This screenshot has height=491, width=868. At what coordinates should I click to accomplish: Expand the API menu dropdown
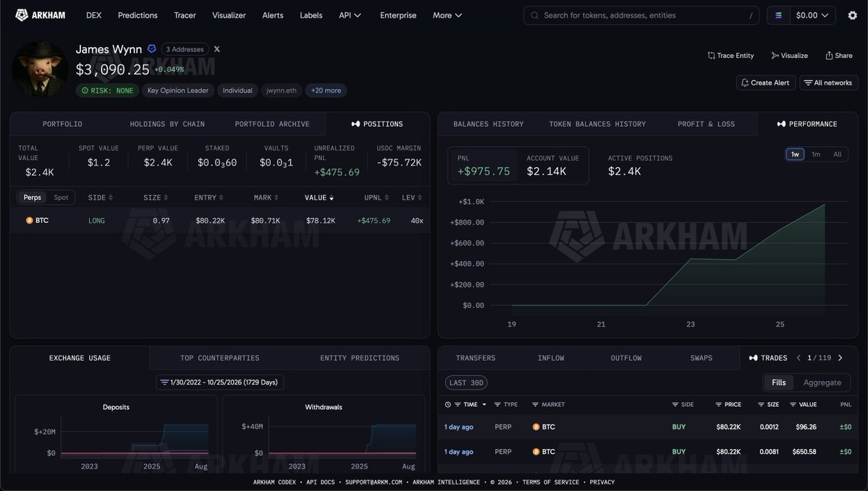click(x=350, y=15)
